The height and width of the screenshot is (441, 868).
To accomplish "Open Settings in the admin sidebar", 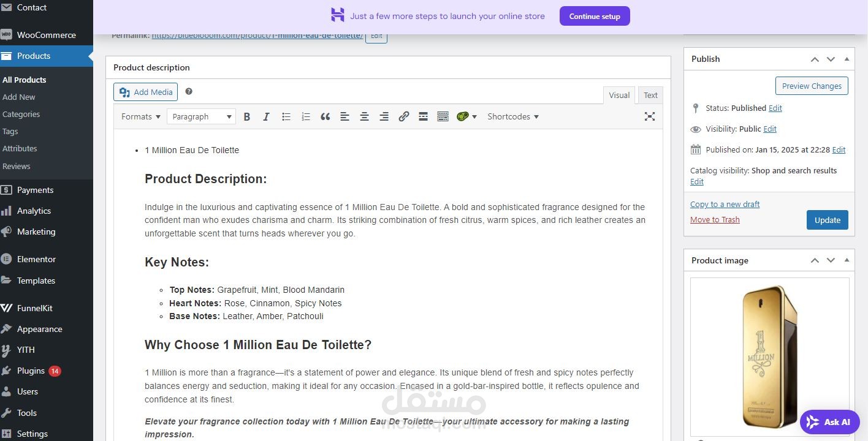I will 47,434.
